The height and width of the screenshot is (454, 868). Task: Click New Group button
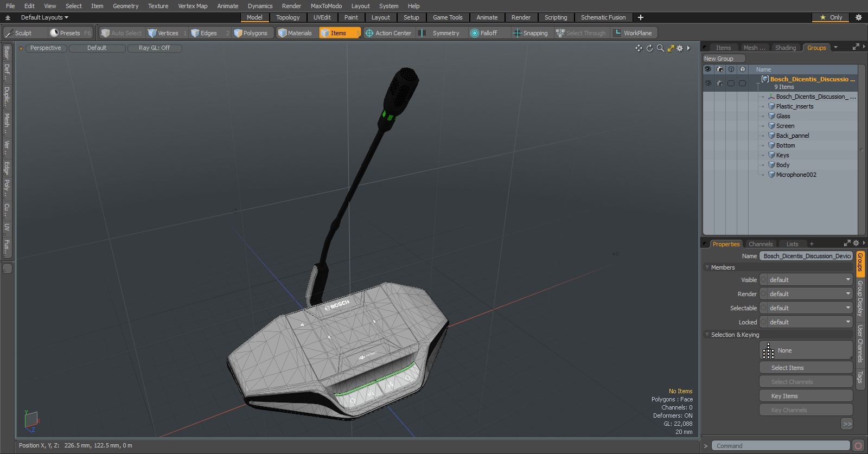(724, 59)
